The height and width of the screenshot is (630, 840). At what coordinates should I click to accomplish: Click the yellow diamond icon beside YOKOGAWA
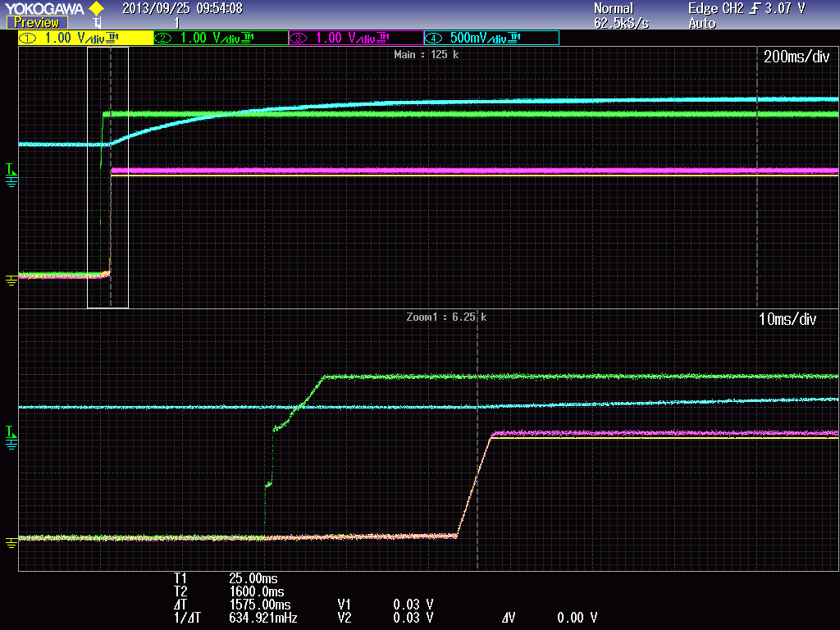pyautogui.click(x=97, y=8)
